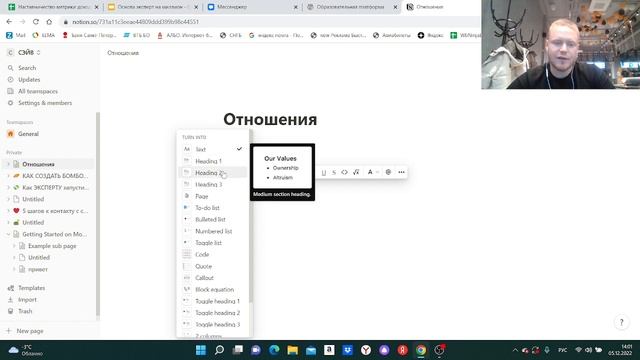The width and height of the screenshot is (640, 360).
Task: Expand the Как ЭКСПЕРТУ запусти... page
Action: 8,188
